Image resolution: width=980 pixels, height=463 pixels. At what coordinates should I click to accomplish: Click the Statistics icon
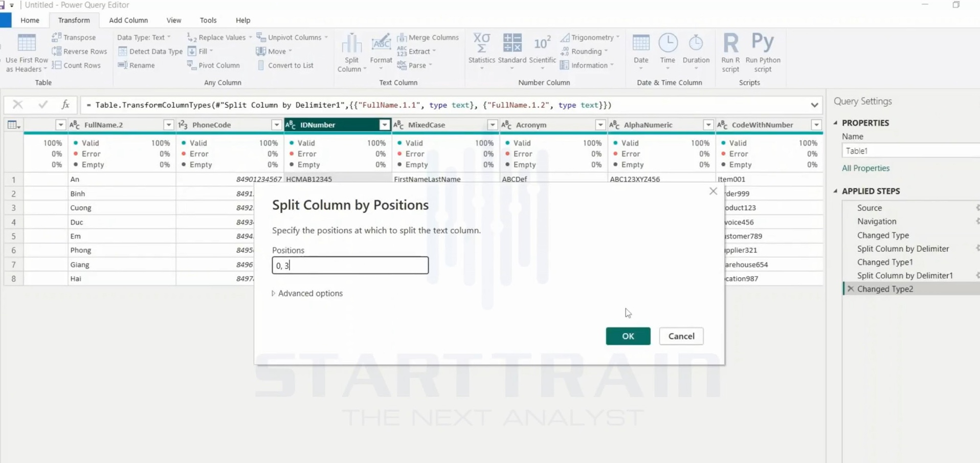(481, 51)
